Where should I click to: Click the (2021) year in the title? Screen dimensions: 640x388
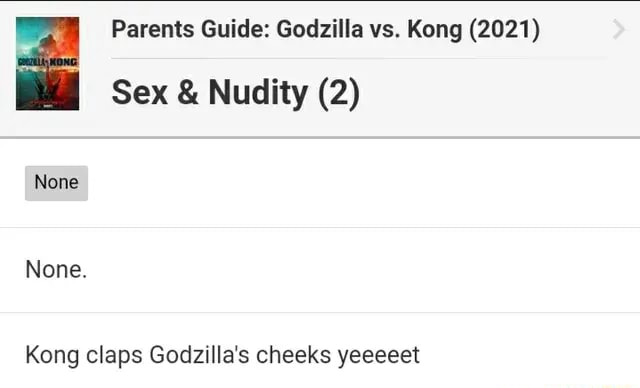pyautogui.click(x=504, y=29)
